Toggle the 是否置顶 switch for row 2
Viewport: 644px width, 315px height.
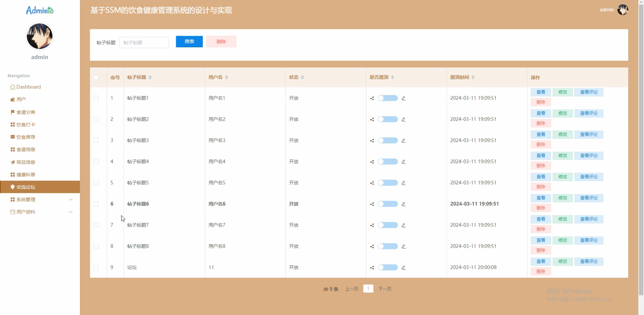point(388,119)
